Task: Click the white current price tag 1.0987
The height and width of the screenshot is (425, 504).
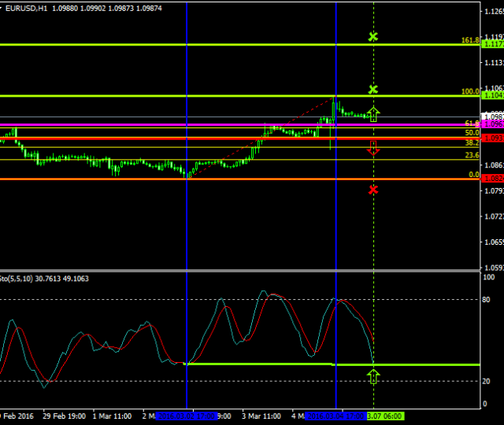Action: click(x=492, y=116)
